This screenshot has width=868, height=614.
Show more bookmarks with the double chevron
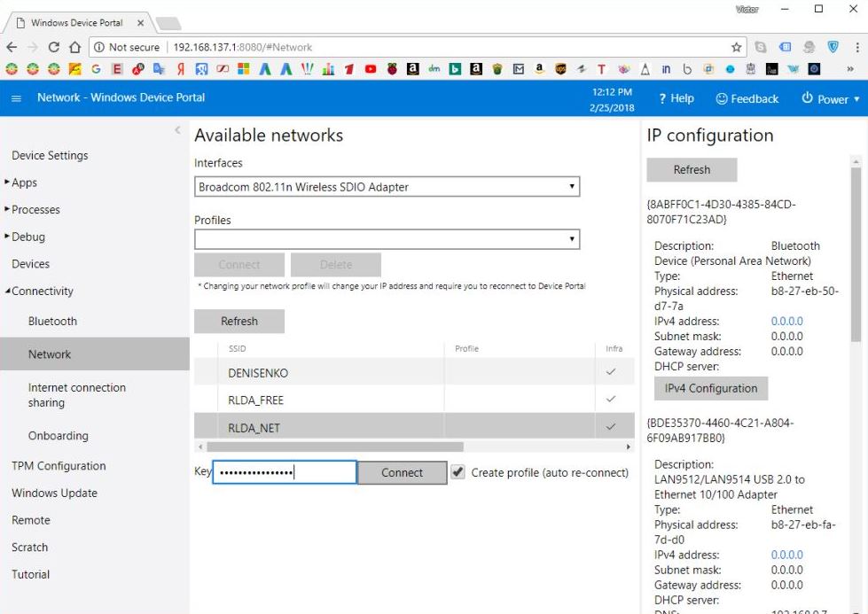[x=849, y=69]
